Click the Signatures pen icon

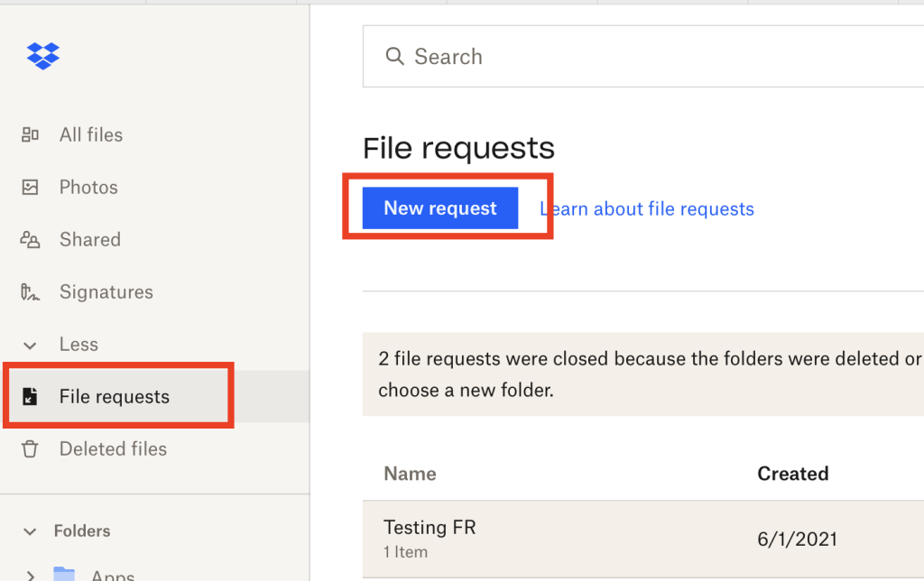(x=31, y=291)
